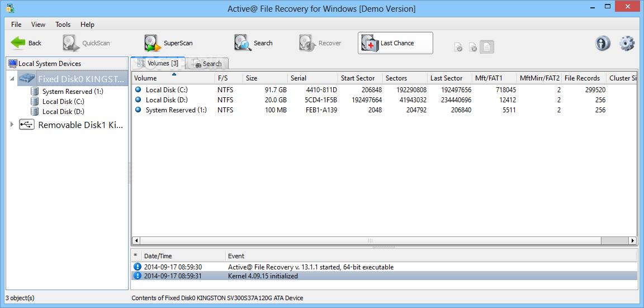Viewport: 644px width, 308px height.
Task: Click the Recover toolbar button
Action: point(320,43)
